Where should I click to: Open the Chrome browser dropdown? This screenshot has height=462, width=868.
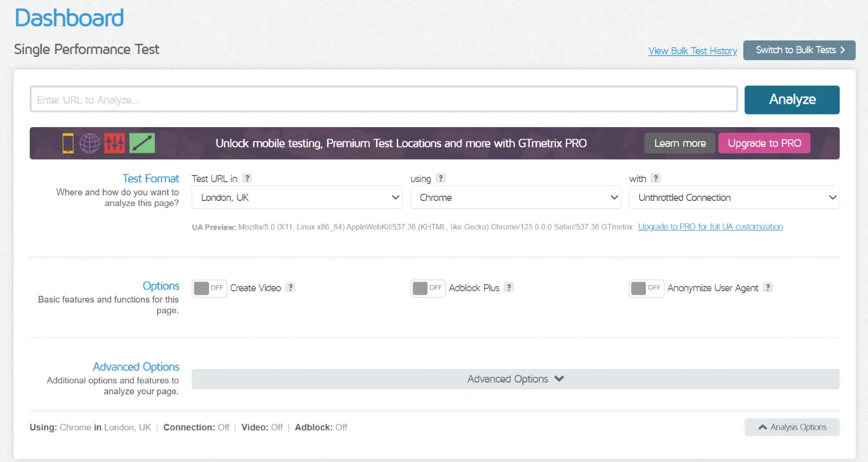(x=515, y=198)
